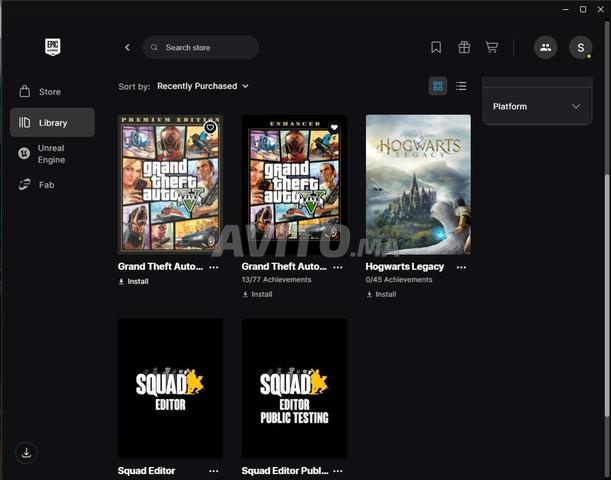Click the Hogwarts Legacy title

tap(404, 267)
